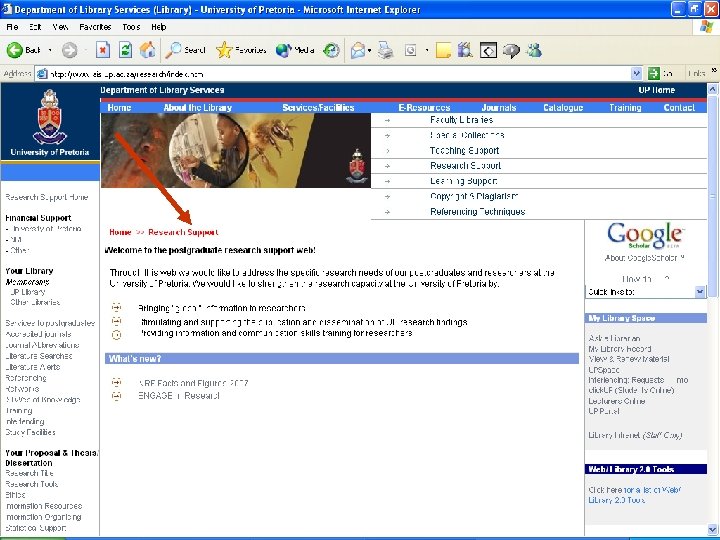Open Research Support Home sidebar link

(x=46, y=197)
